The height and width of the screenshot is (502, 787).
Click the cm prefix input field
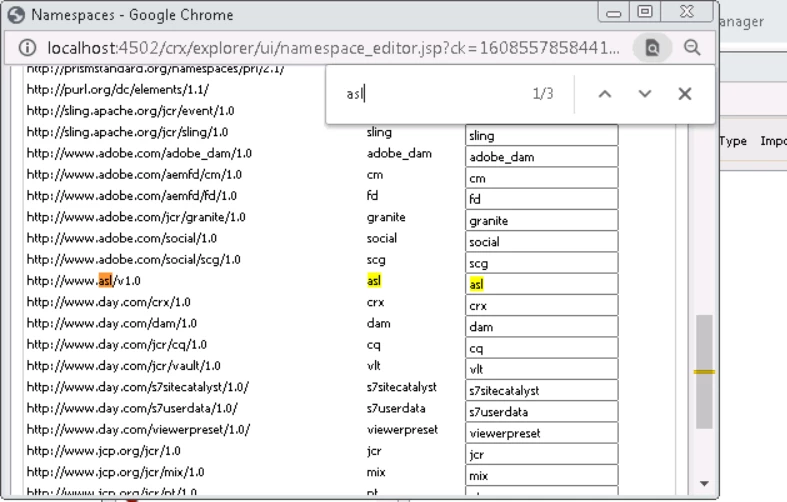click(x=542, y=178)
